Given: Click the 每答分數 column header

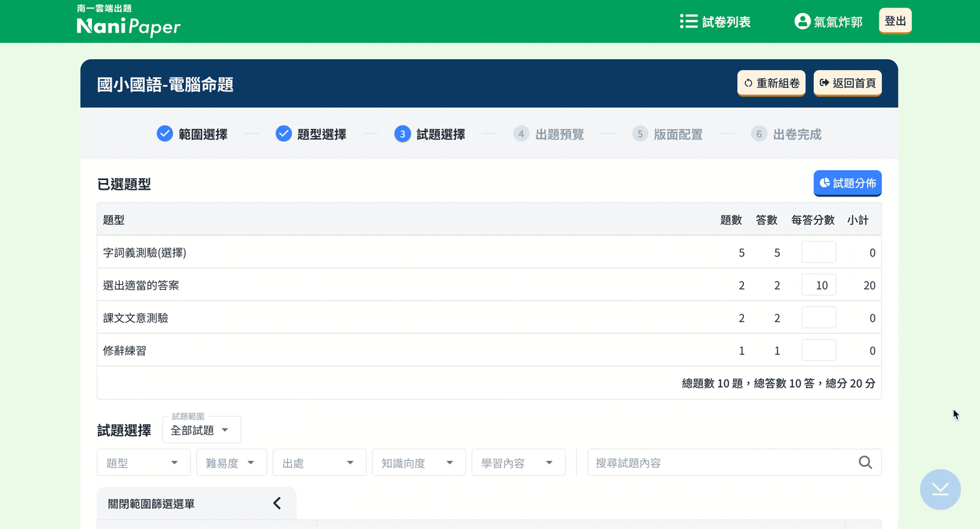Looking at the screenshot, I should tap(813, 220).
